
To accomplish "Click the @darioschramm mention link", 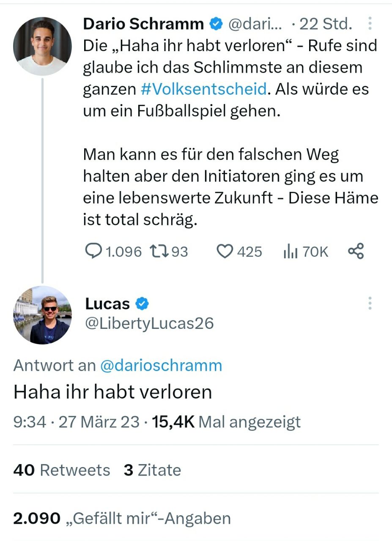I will click(161, 365).
